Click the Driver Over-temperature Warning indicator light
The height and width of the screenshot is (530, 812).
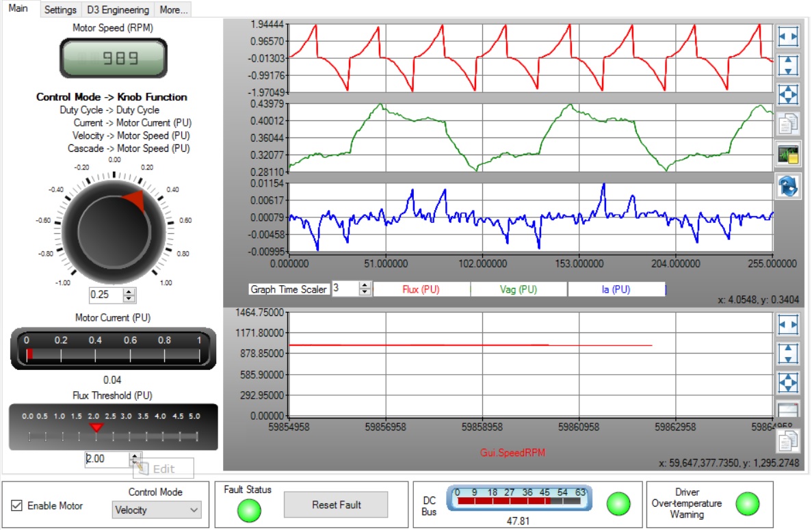pos(747,503)
